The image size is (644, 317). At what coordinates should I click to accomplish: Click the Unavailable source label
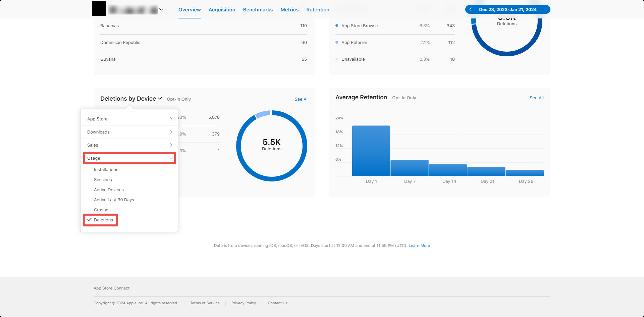pyautogui.click(x=353, y=59)
